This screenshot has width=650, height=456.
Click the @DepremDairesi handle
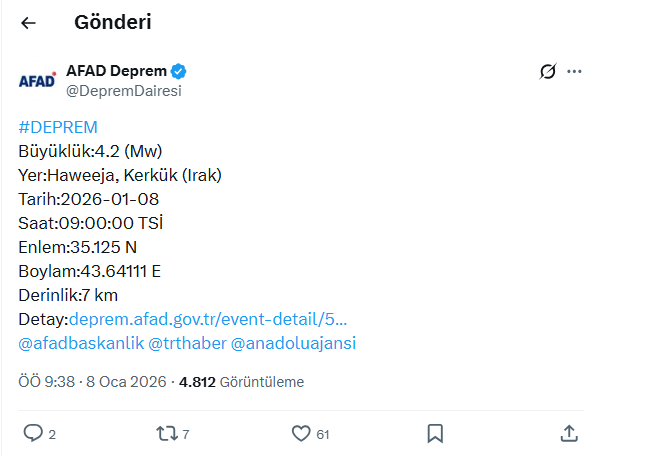123,90
